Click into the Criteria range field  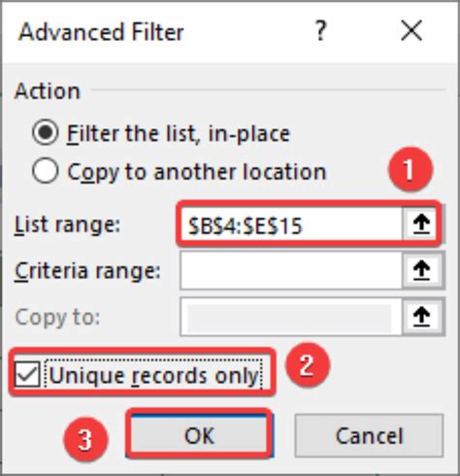[291, 270]
